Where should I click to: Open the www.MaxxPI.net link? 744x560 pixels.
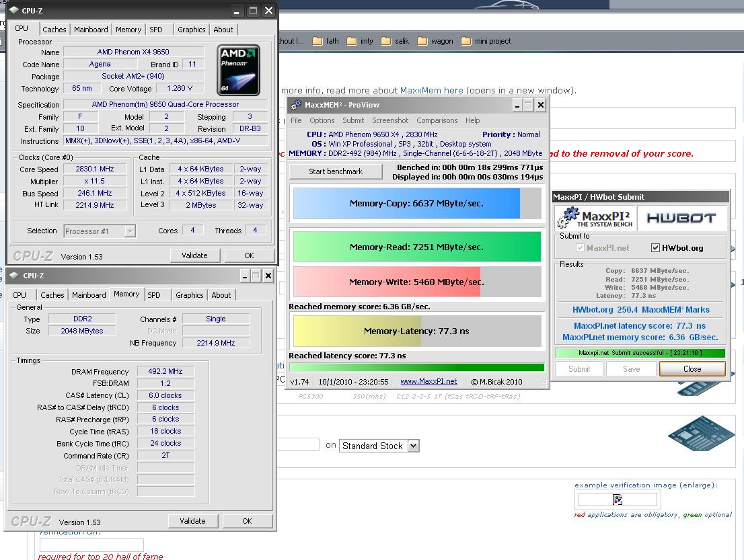click(x=429, y=382)
